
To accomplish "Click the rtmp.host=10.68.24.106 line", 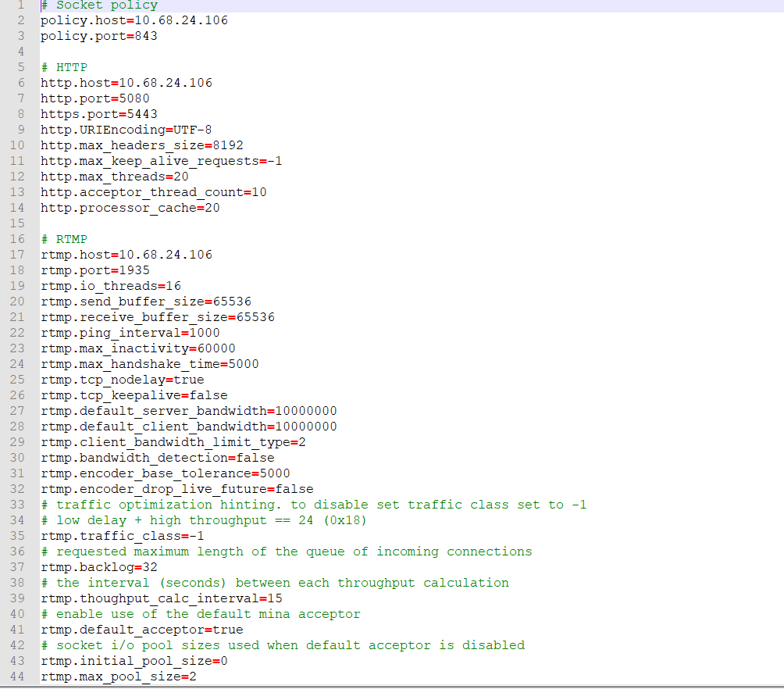I will [x=127, y=255].
